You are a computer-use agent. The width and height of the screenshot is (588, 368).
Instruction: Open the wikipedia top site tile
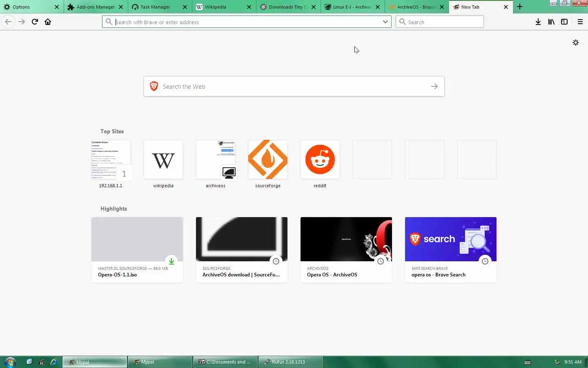point(163,159)
